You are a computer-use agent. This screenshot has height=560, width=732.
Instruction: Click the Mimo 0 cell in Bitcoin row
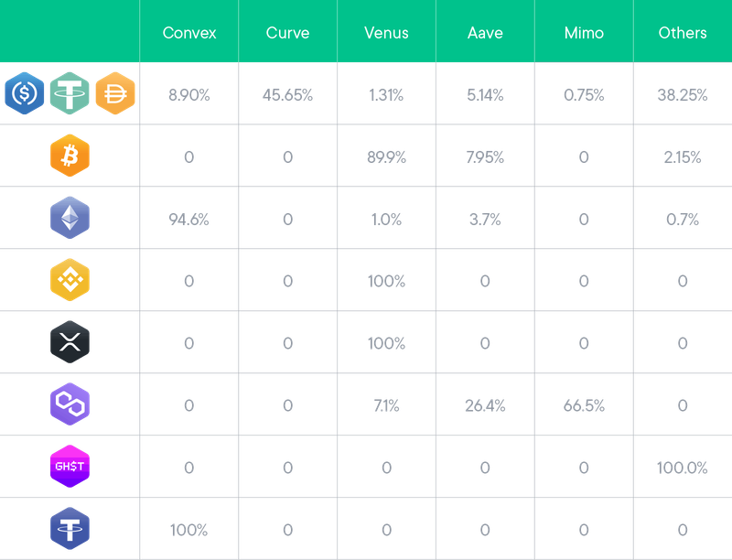tap(584, 156)
